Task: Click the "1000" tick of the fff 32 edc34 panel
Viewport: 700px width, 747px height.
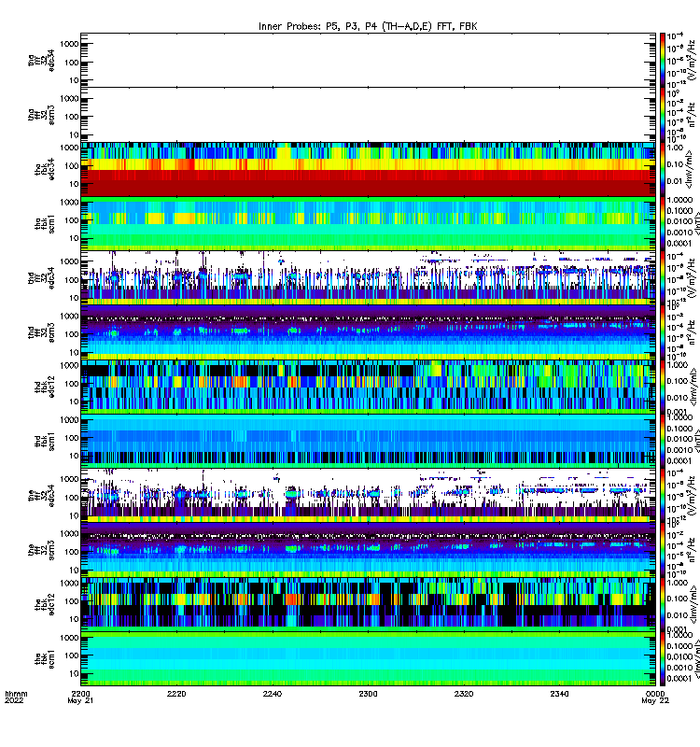Action: click(69, 479)
